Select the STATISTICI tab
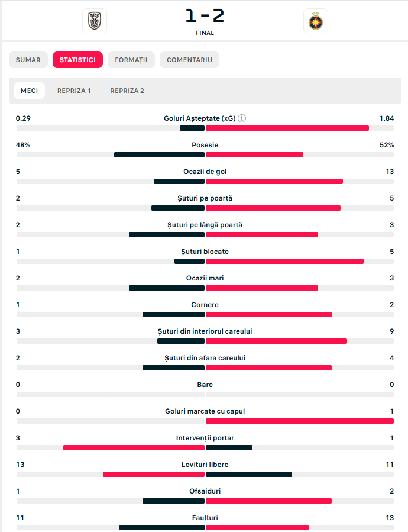 click(x=77, y=60)
